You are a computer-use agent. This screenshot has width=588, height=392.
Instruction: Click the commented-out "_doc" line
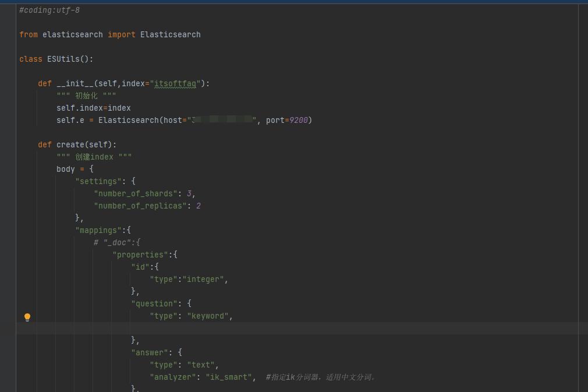117,243
